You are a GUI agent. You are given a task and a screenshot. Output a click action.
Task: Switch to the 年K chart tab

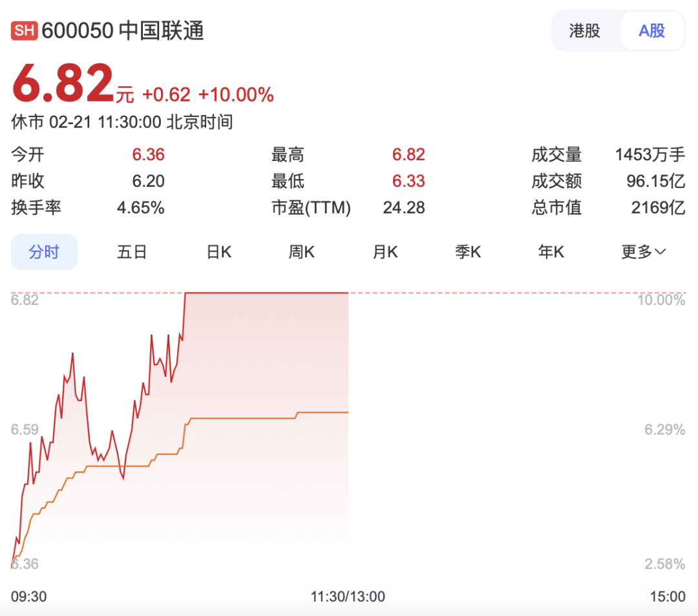click(x=551, y=252)
